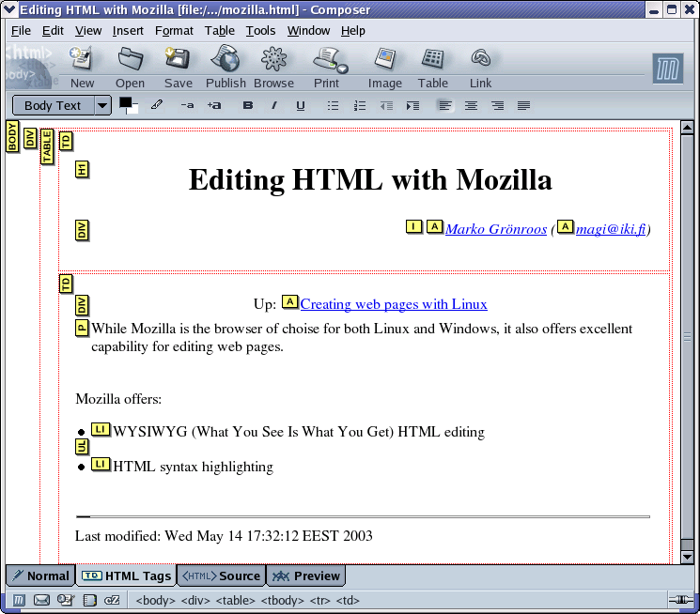
Task: Open the Format menu
Action: click(x=174, y=31)
